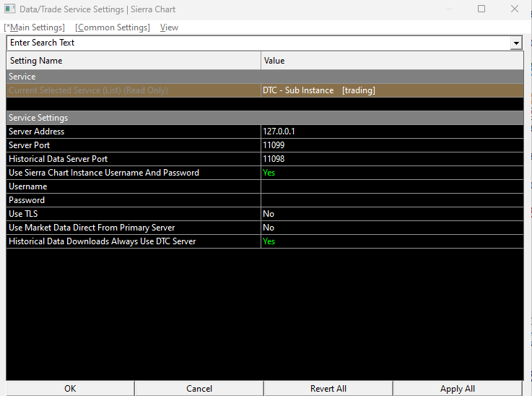The image size is (532, 396).
Task: Toggle Historical Data Downloads Always Use DTC Server value
Action: (392, 241)
